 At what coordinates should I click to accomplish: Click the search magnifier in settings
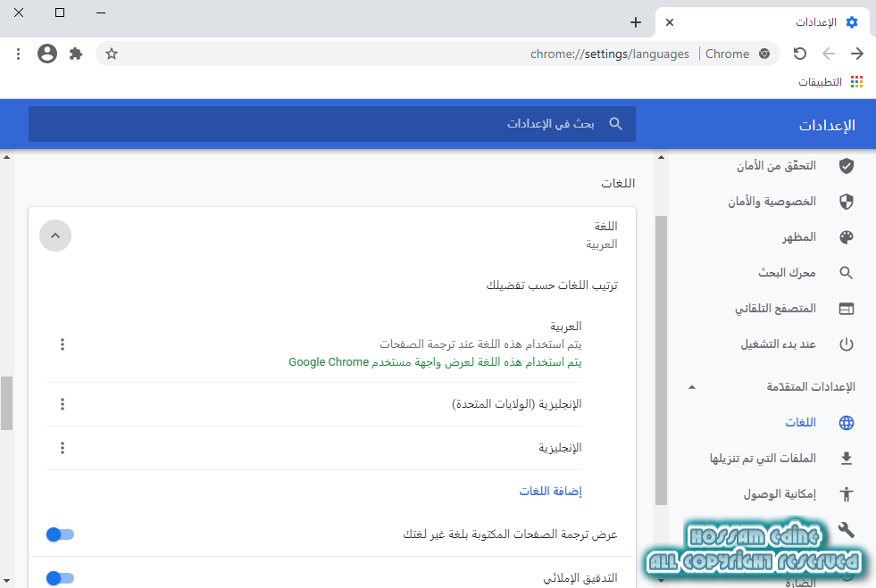coord(615,124)
